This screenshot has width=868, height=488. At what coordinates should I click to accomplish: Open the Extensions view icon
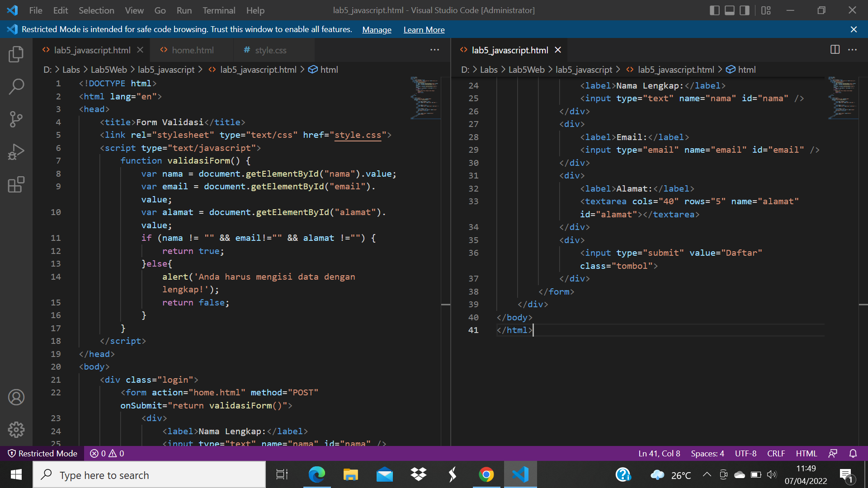coord(16,184)
